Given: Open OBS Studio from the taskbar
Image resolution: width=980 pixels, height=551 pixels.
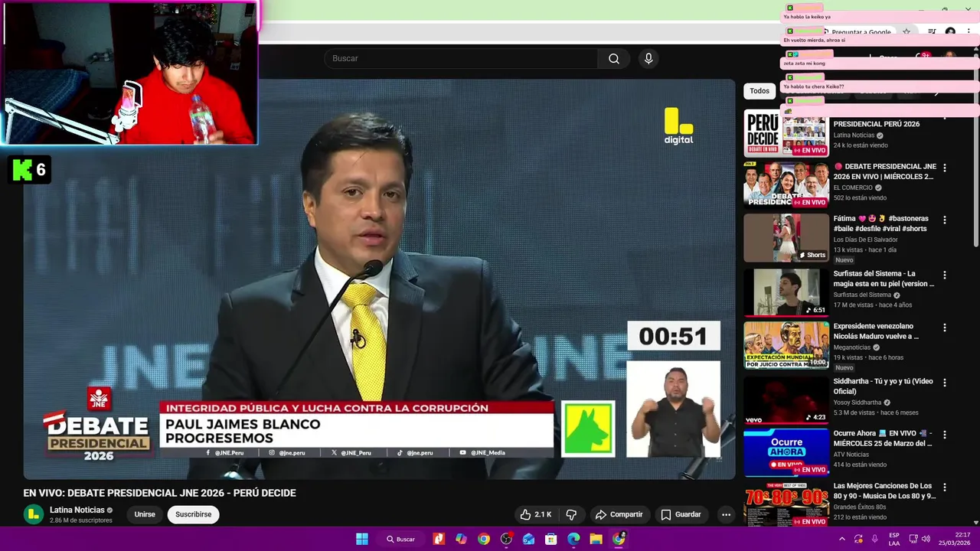Looking at the screenshot, I should (x=506, y=539).
